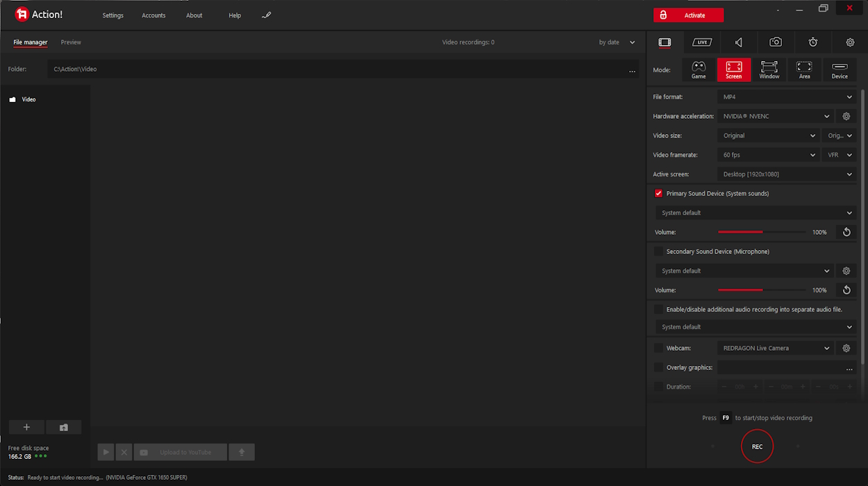Open the File format MP4 dropdown
868x486 pixels.
[787, 97]
